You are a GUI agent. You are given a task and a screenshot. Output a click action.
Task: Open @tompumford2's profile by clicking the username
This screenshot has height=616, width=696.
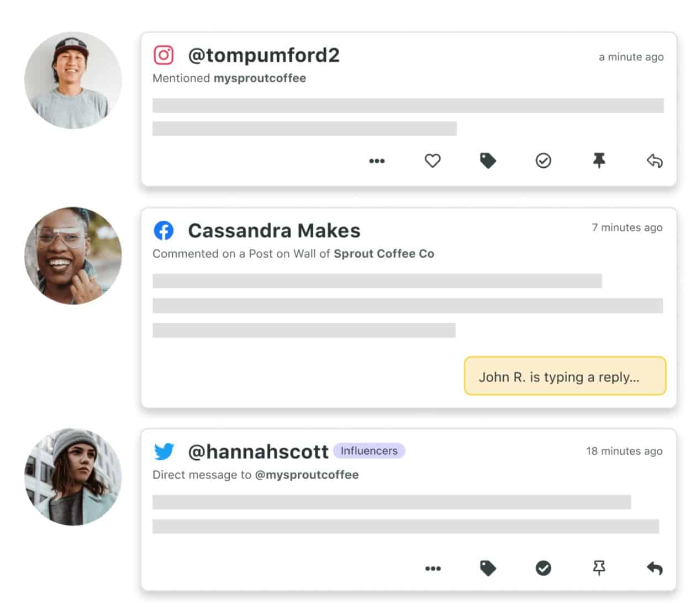[x=264, y=55]
